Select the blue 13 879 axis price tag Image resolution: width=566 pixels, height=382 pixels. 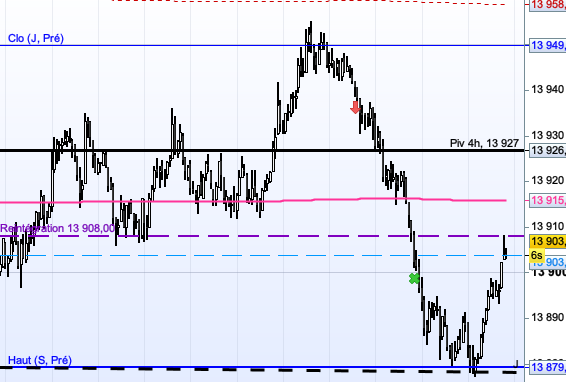tap(548, 367)
